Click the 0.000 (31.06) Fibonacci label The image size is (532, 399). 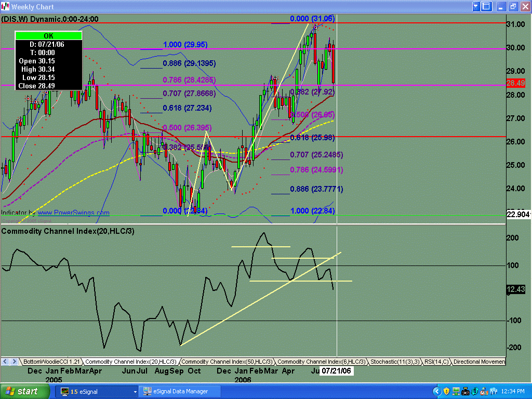312,19
